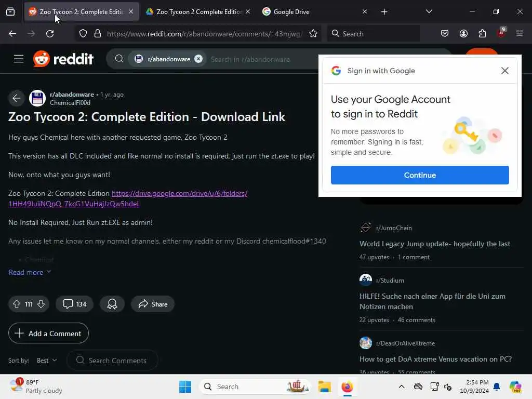Open the Google Drive download link
532x399 pixels.
coord(128,198)
